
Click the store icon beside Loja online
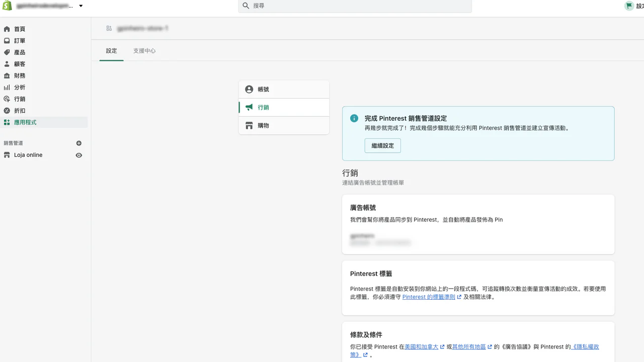(x=7, y=155)
